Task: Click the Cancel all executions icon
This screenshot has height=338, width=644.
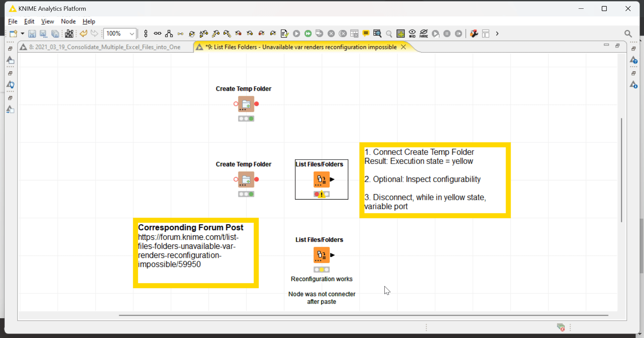Action: 342,34
